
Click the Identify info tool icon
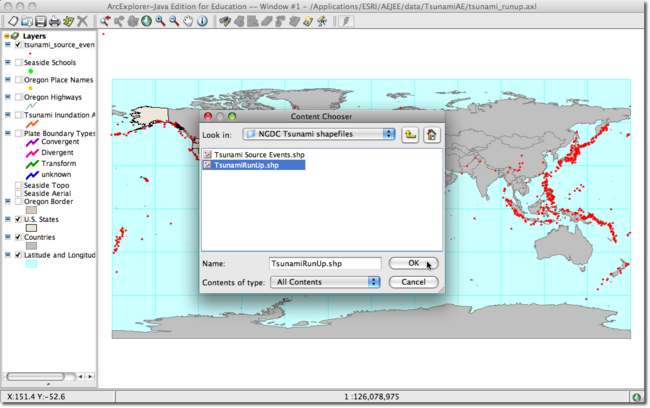click(x=202, y=21)
